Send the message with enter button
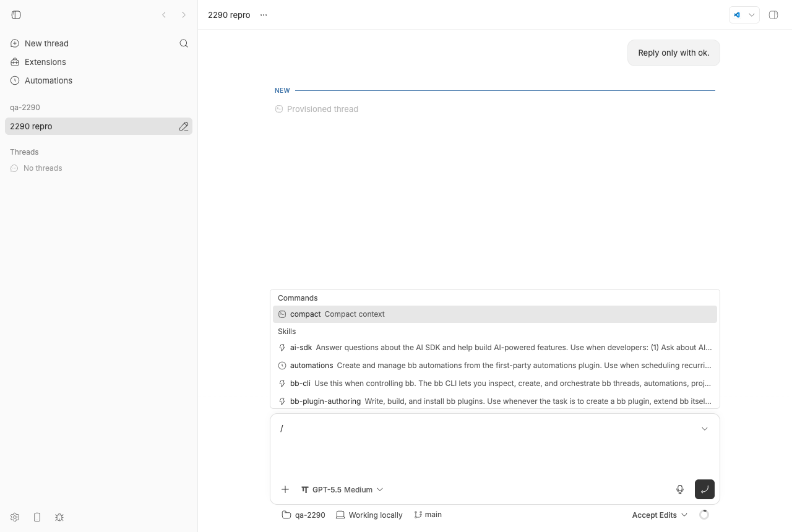This screenshot has width=792, height=532. (x=705, y=489)
